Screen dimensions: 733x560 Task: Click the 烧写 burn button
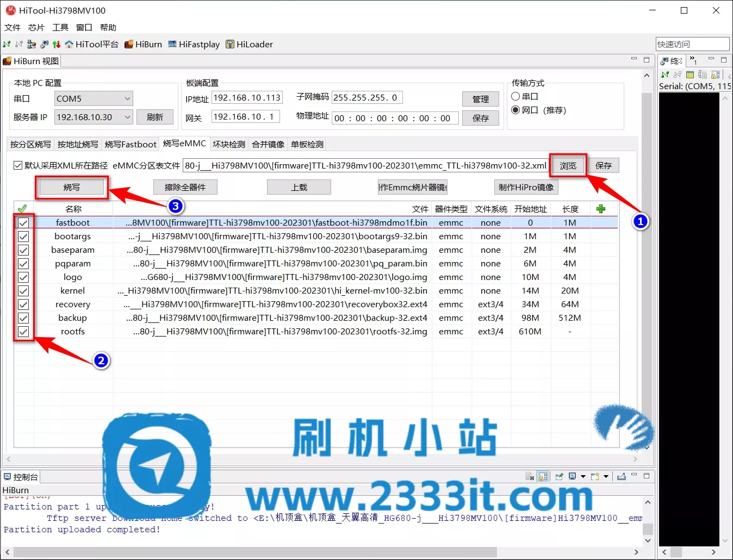pos(71,188)
